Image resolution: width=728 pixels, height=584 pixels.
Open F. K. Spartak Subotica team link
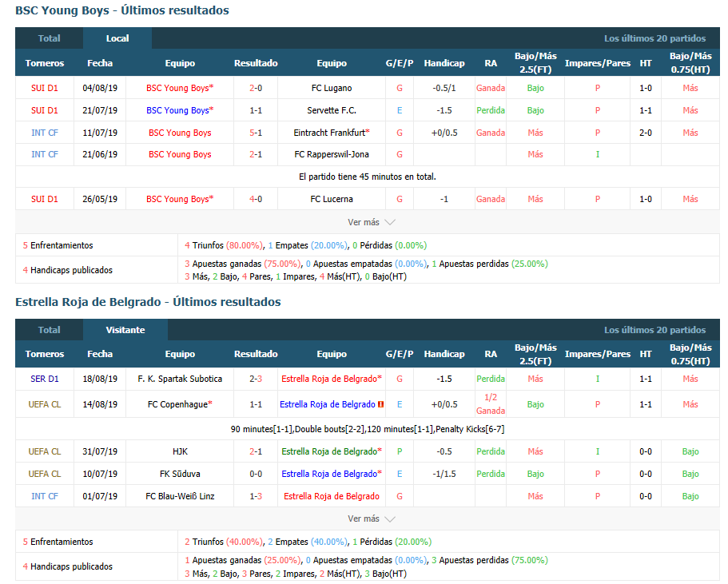180,379
